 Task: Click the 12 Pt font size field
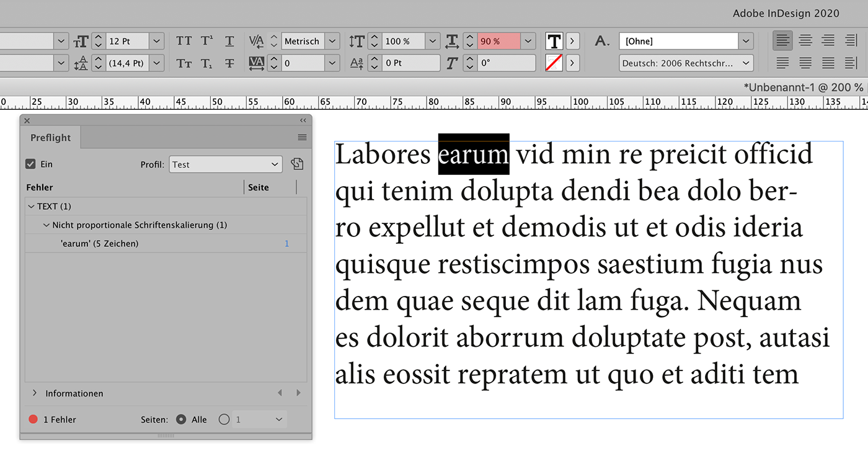128,42
